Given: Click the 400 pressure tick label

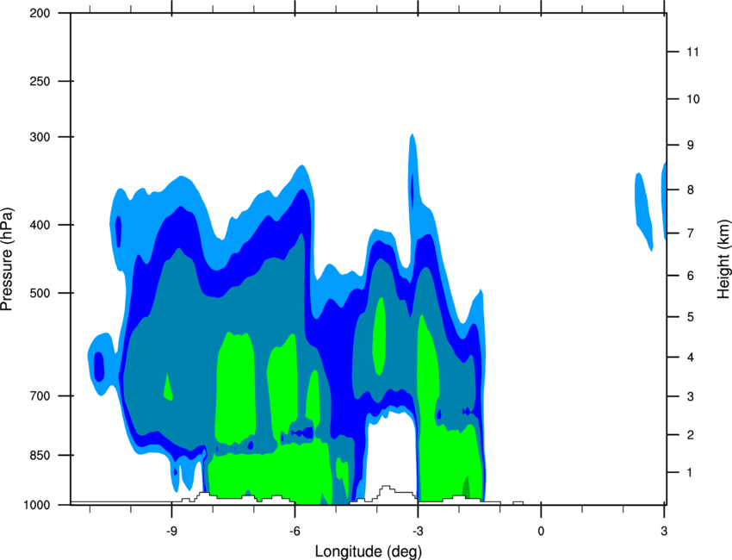Looking at the screenshot, I should coord(40,225).
